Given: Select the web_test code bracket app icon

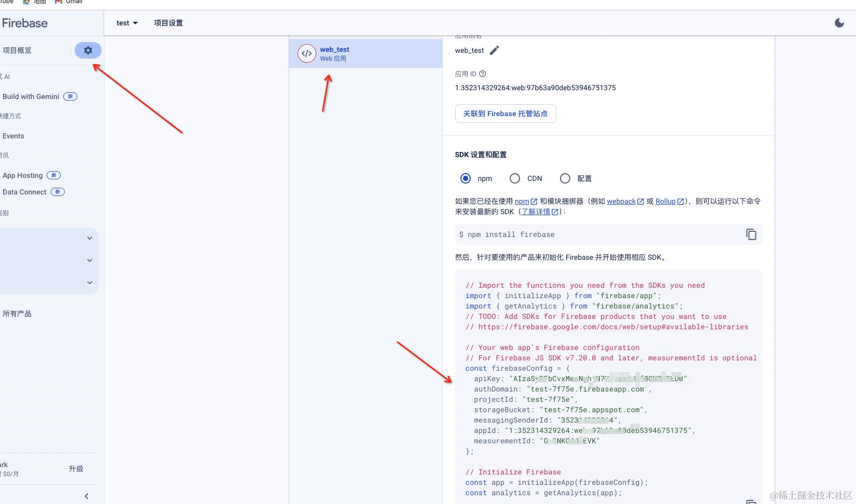Looking at the screenshot, I should [x=307, y=53].
